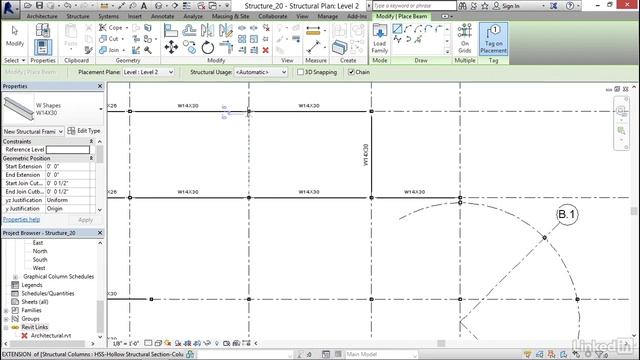The height and width of the screenshot is (360, 640).
Task: Enable the 3D Snapping checkbox
Action: click(300, 72)
